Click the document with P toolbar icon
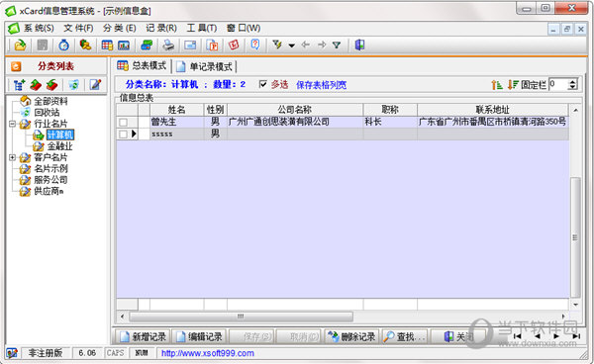This screenshot has height=364, width=594. coord(212,45)
